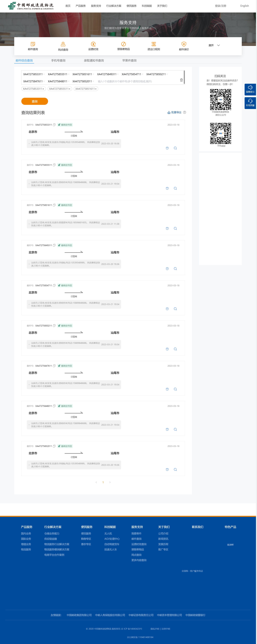
Task: Switch to the 苹果件查询 tab
Action: (129, 61)
